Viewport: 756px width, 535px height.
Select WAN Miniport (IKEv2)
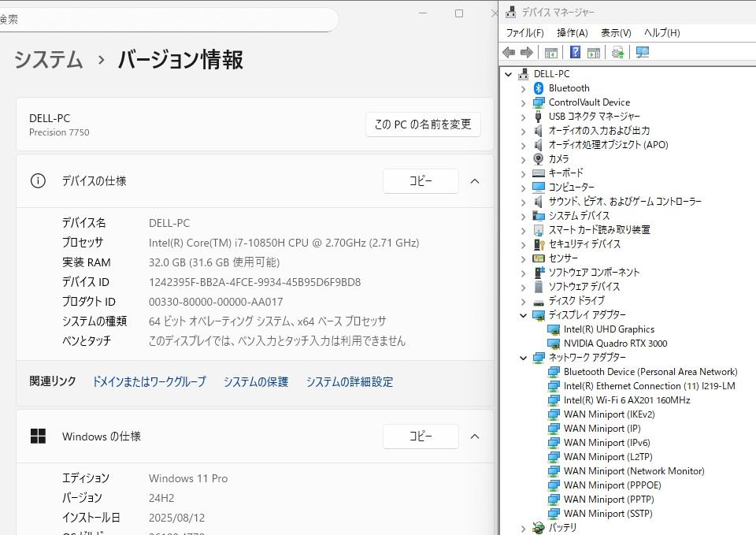coord(609,414)
